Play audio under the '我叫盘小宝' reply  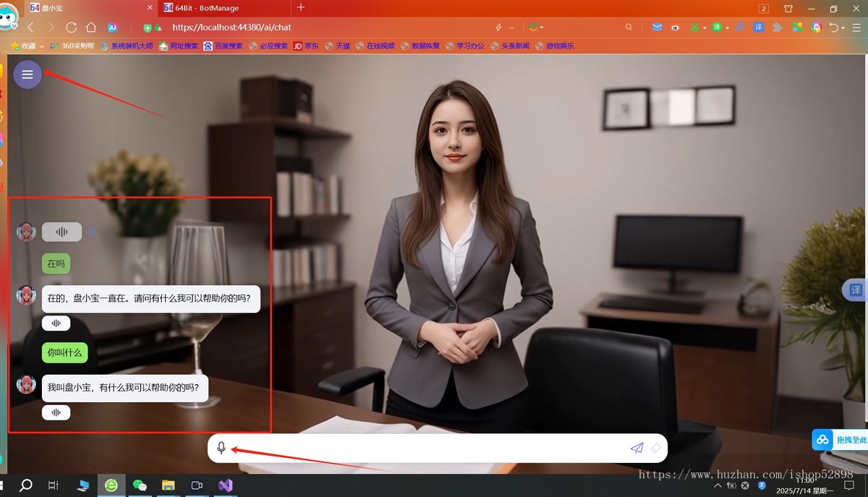(x=56, y=412)
